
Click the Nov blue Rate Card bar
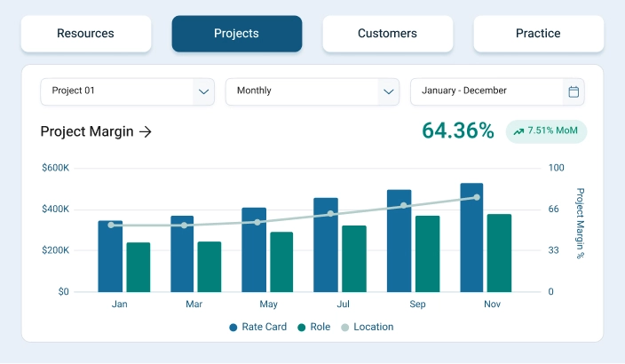471,238
